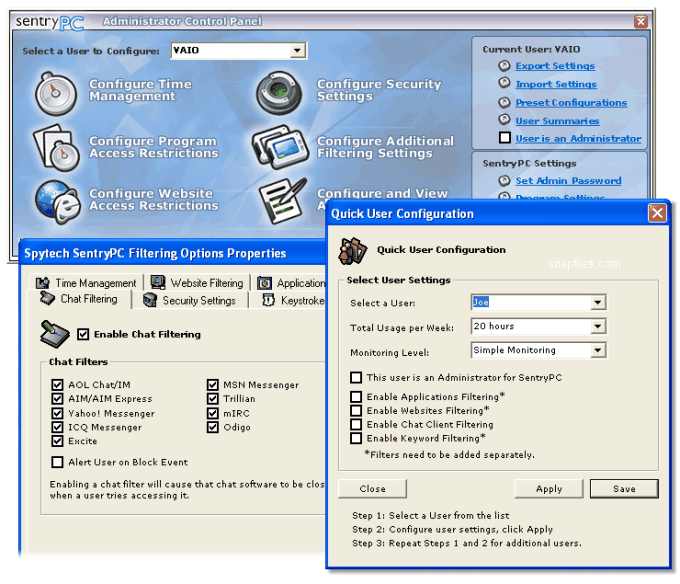Uncheck the Trillian filter
680x584 pixels.
212,398
